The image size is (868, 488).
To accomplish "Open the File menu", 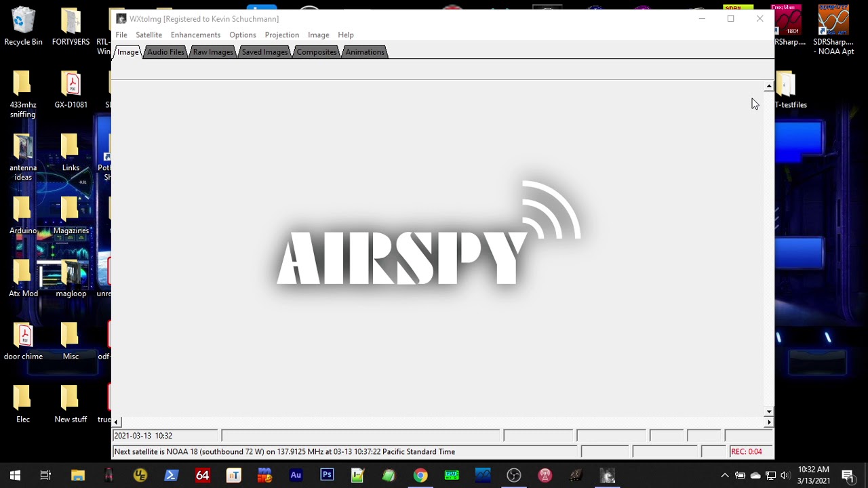I will [x=121, y=35].
